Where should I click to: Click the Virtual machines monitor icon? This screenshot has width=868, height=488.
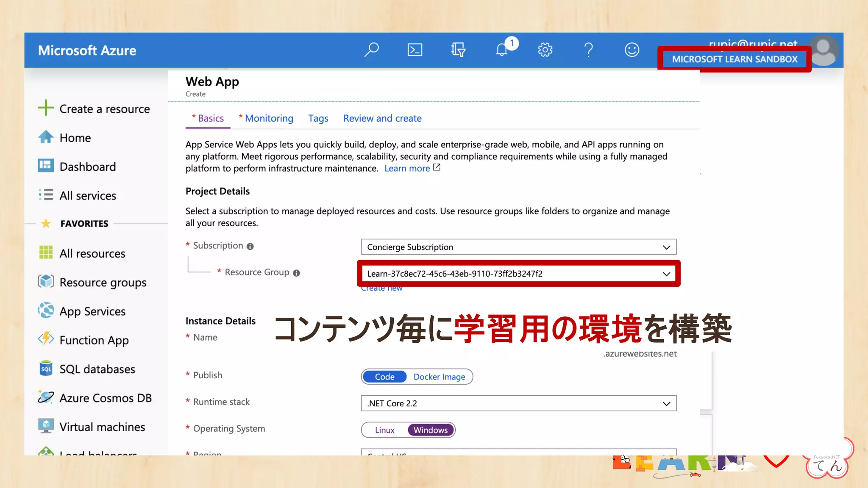pyautogui.click(x=46, y=426)
